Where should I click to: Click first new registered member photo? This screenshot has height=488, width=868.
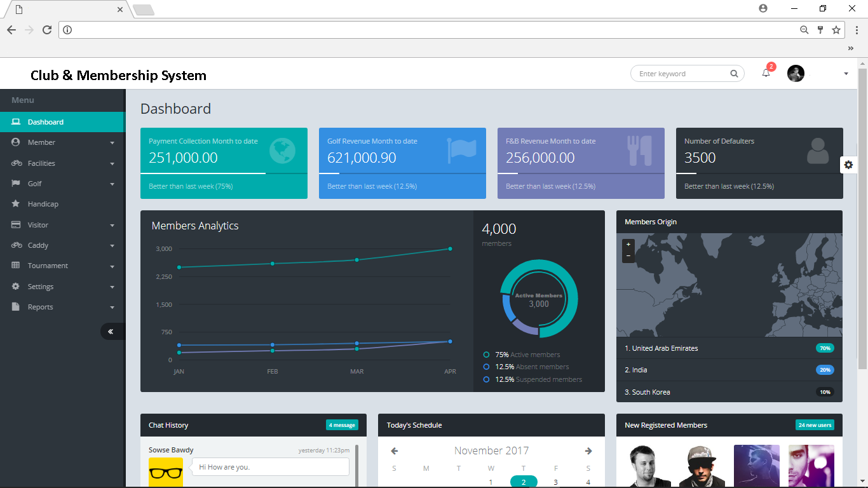(x=648, y=466)
